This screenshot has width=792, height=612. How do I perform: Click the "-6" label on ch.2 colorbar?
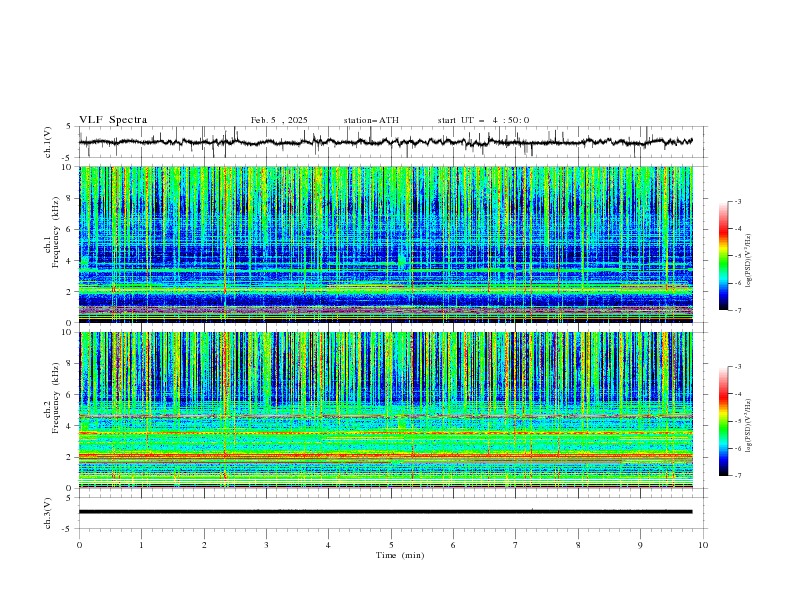(738, 448)
